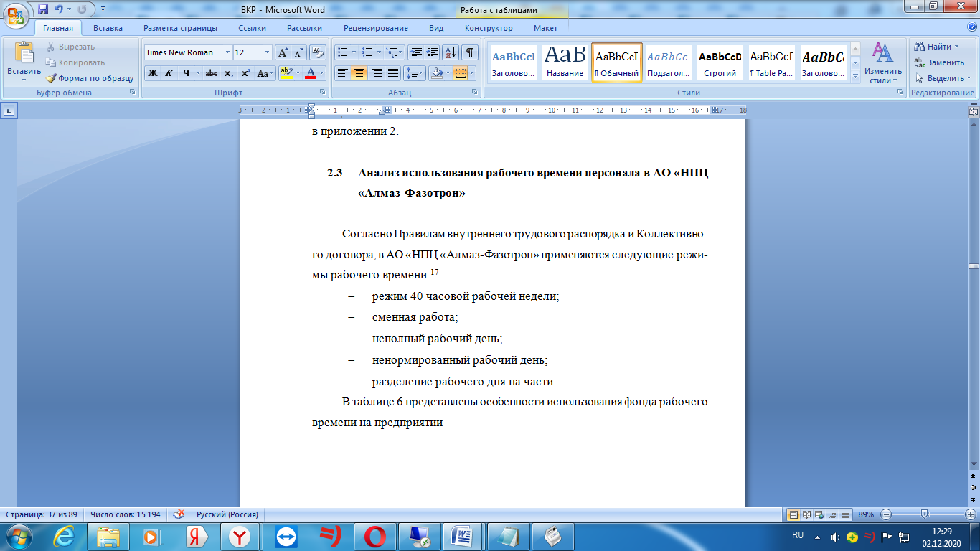This screenshot has width=980, height=551.
Task: Open Изменить стили dropdown
Action: 883,63
